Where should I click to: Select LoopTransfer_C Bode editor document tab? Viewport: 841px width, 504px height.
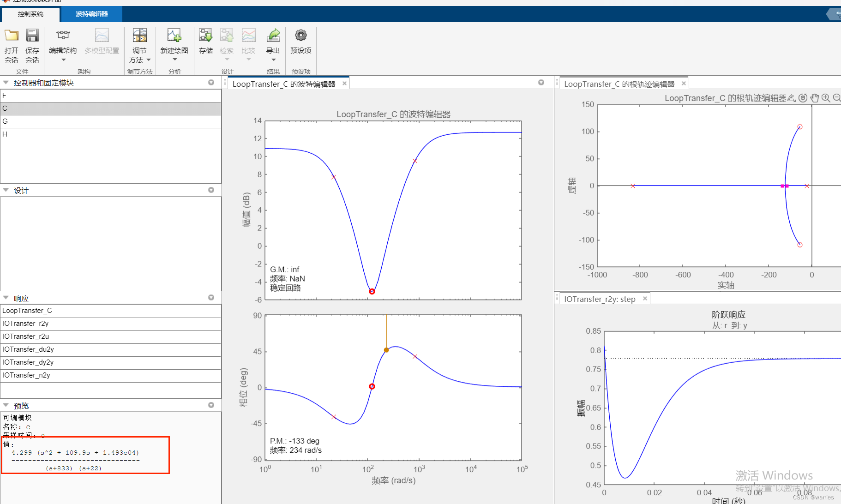tap(284, 84)
